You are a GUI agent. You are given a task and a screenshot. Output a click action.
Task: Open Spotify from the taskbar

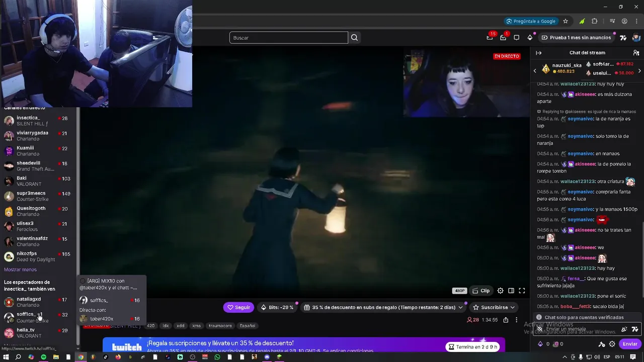point(43,357)
